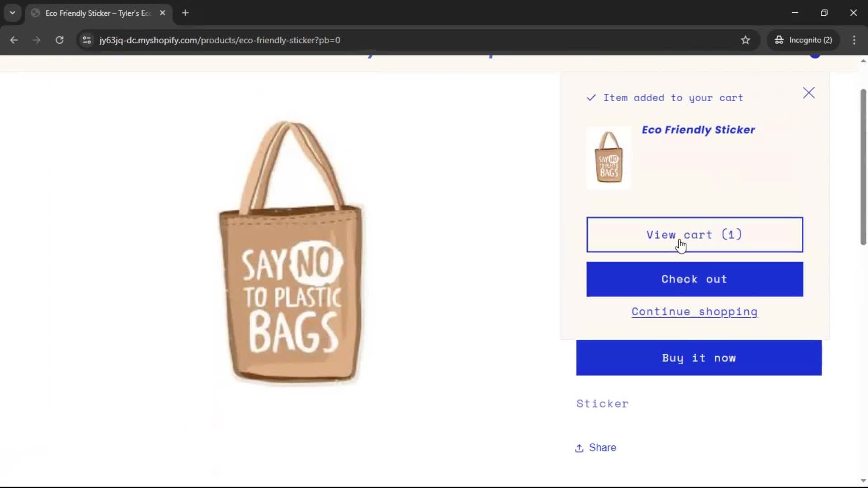Screen dimensions: 868x488
Task: Click the large tote bag product image
Action: point(292,253)
